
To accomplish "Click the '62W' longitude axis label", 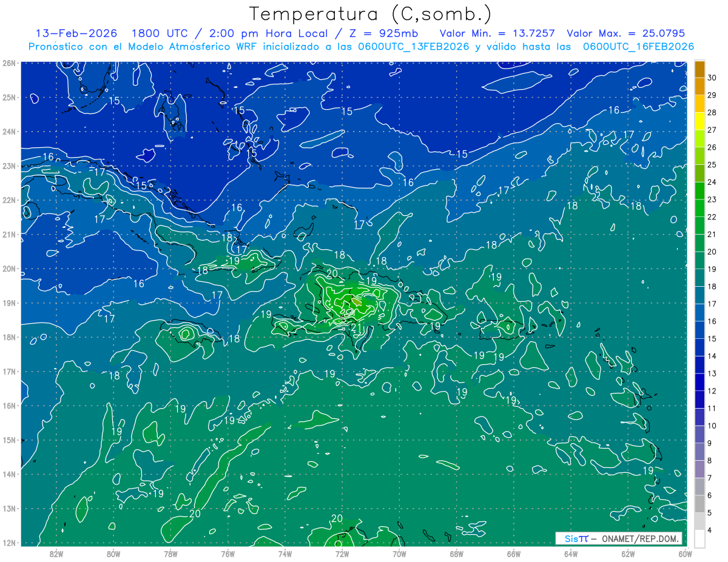I will 628,554.
